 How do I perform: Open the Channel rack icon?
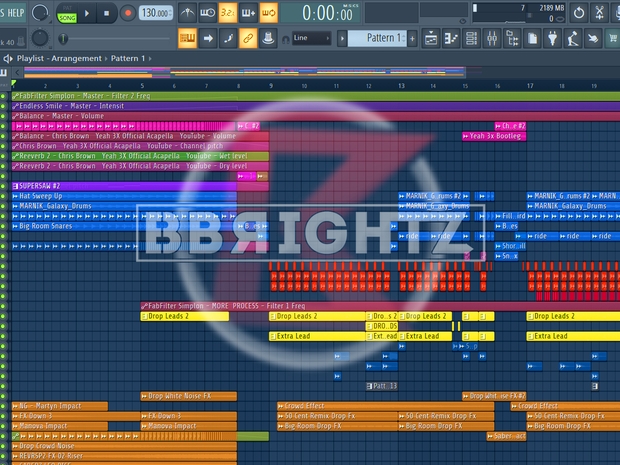472,38
